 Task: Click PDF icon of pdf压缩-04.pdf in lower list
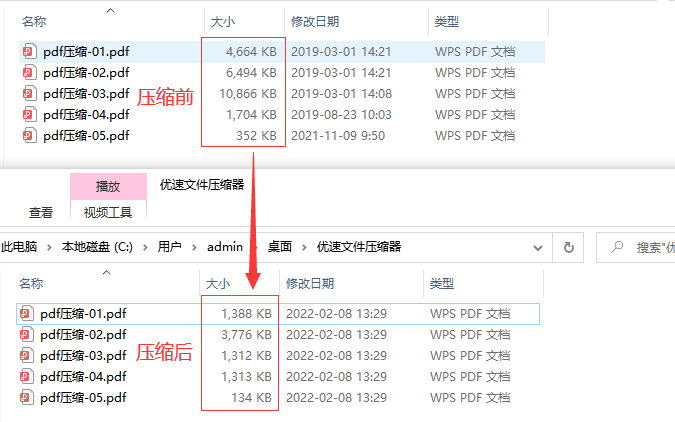[x=27, y=377]
